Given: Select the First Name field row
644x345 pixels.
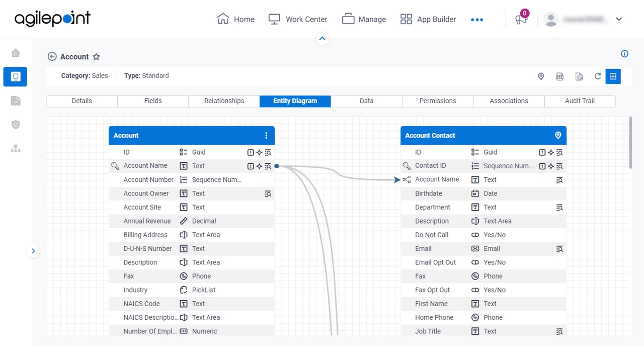Looking at the screenshot, I should click(484, 304).
